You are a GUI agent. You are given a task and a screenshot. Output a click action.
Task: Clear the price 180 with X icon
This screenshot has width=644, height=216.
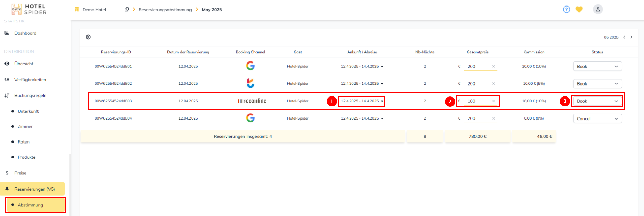point(493,101)
